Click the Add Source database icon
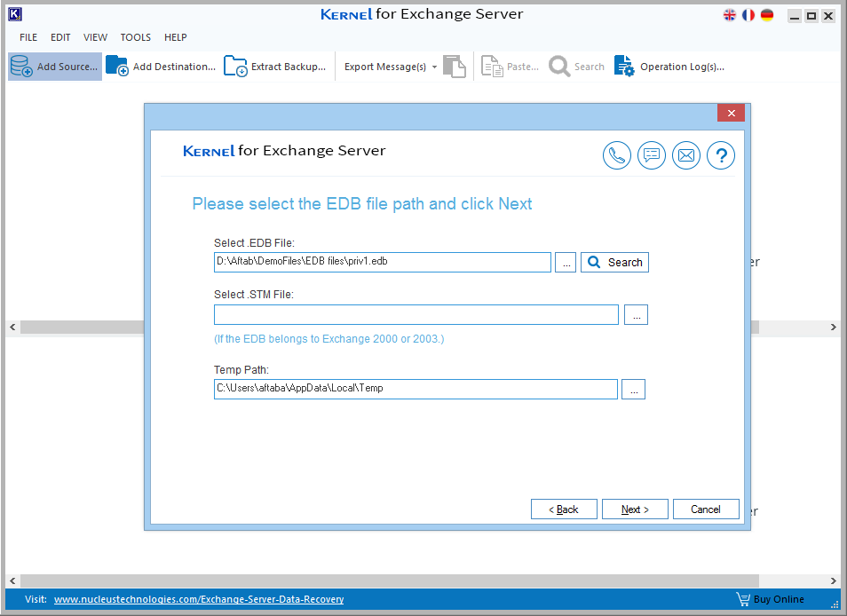 (x=21, y=67)
